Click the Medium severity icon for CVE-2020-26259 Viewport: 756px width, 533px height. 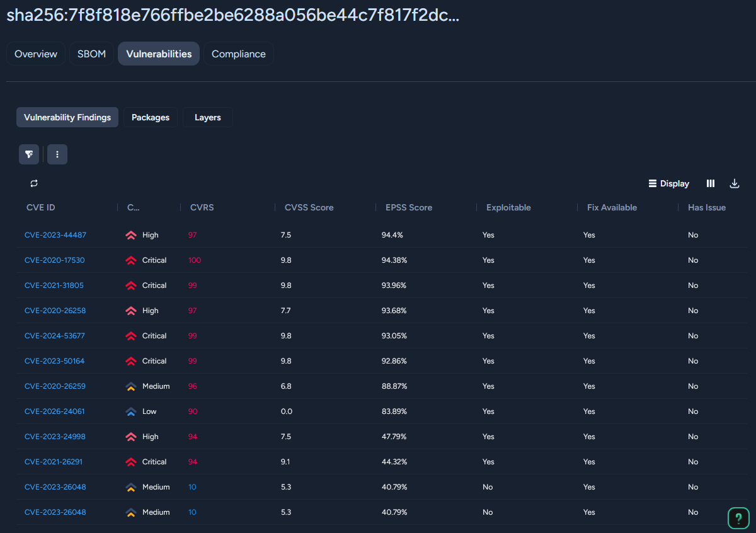click(131, 386)
